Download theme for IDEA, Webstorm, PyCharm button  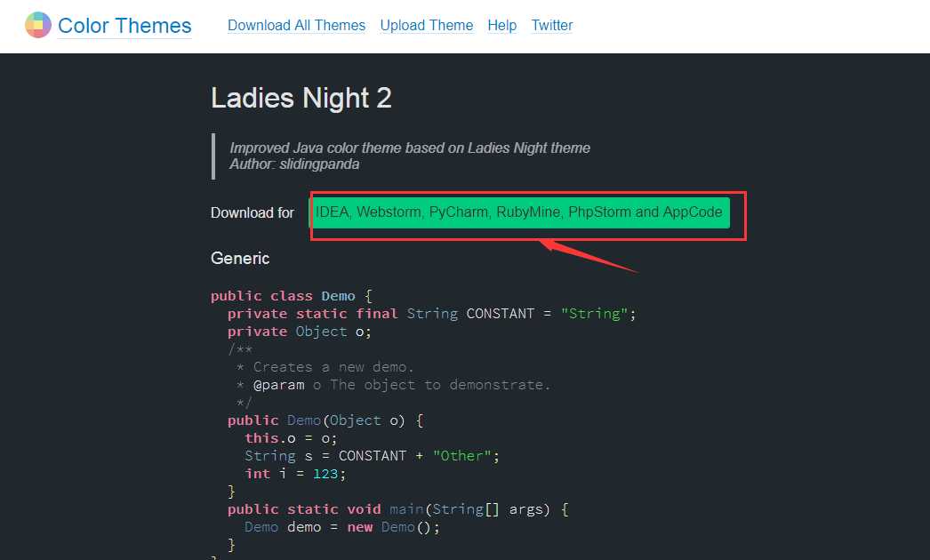coord(519,212)
